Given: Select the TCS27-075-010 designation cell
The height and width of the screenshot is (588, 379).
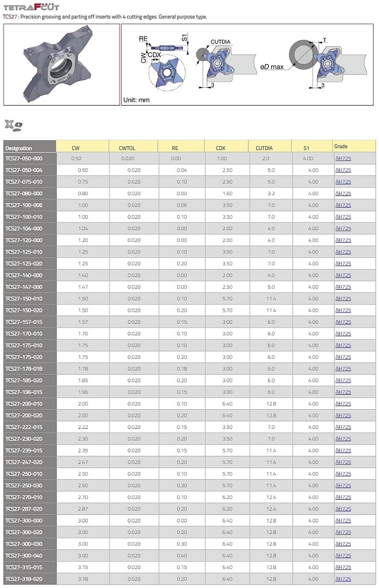Looking at the screenshot, I should pos(29,182).
